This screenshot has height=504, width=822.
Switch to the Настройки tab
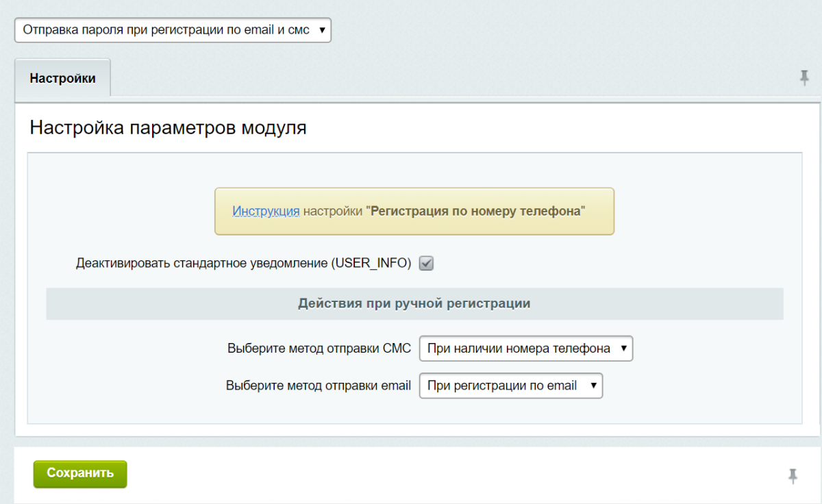pos(62,77)
